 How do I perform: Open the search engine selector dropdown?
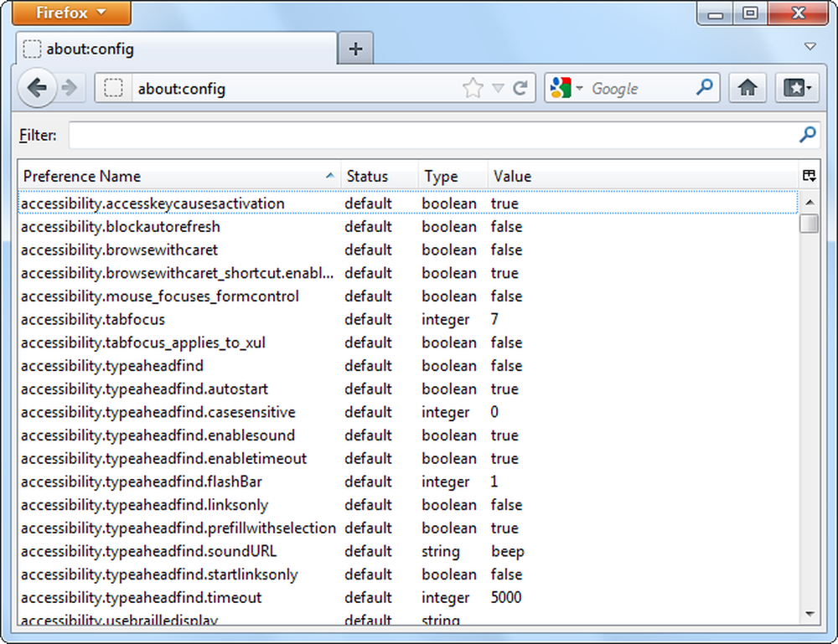566,88
